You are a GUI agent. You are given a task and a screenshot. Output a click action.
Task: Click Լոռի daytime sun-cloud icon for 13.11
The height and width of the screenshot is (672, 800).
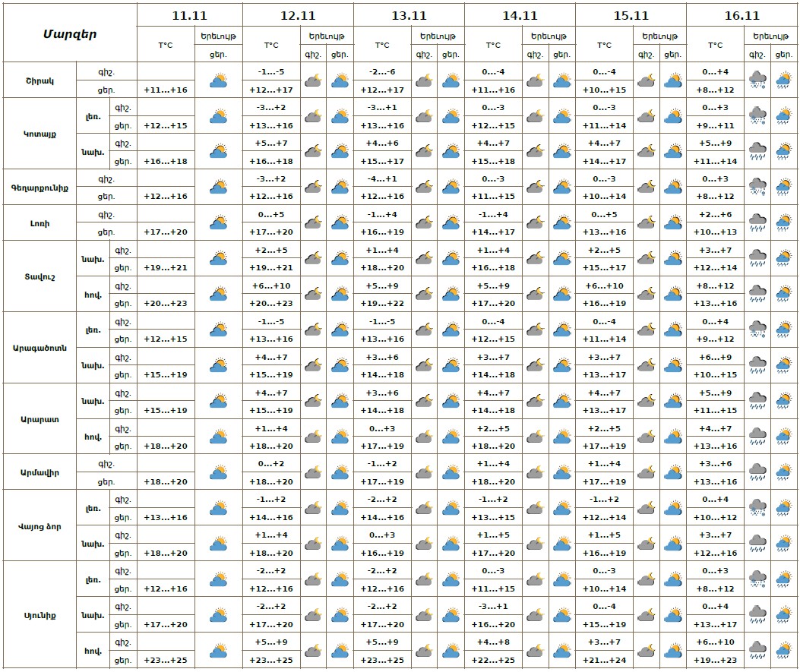(x=451, y=223)
